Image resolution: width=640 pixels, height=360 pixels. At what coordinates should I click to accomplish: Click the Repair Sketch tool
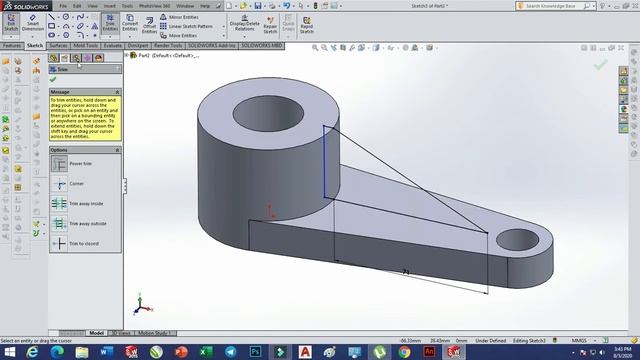pos(270,25)
